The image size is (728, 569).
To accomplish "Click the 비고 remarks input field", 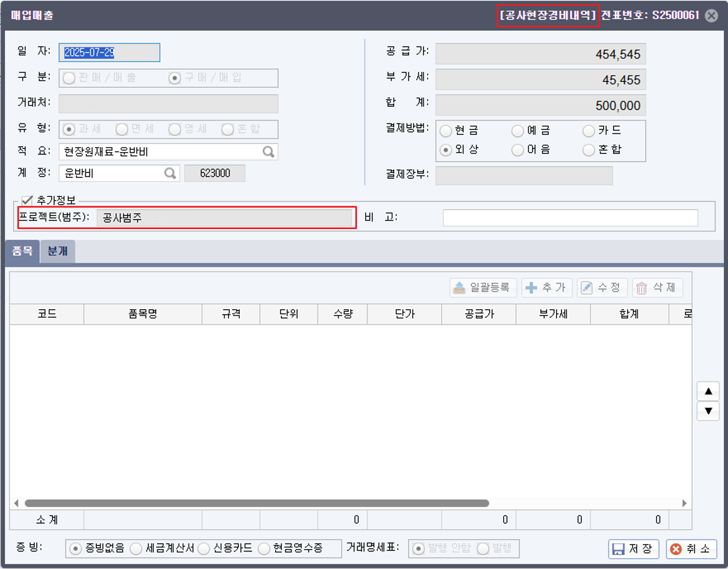I will point(570,218).
